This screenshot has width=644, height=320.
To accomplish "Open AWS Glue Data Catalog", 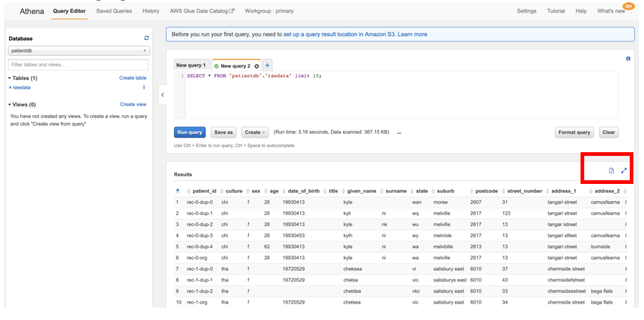I will [x=202, y=11].
